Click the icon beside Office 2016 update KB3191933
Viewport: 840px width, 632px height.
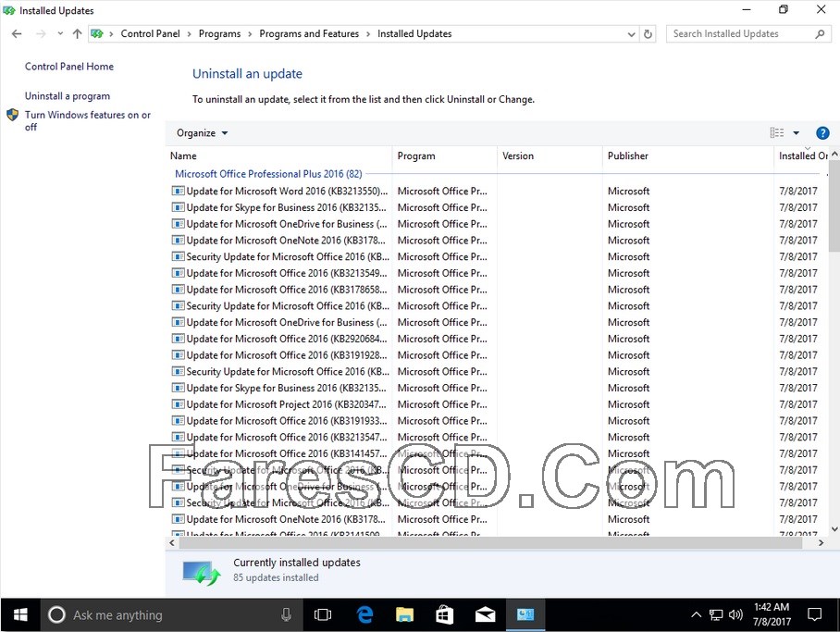[x=178, y=421]
